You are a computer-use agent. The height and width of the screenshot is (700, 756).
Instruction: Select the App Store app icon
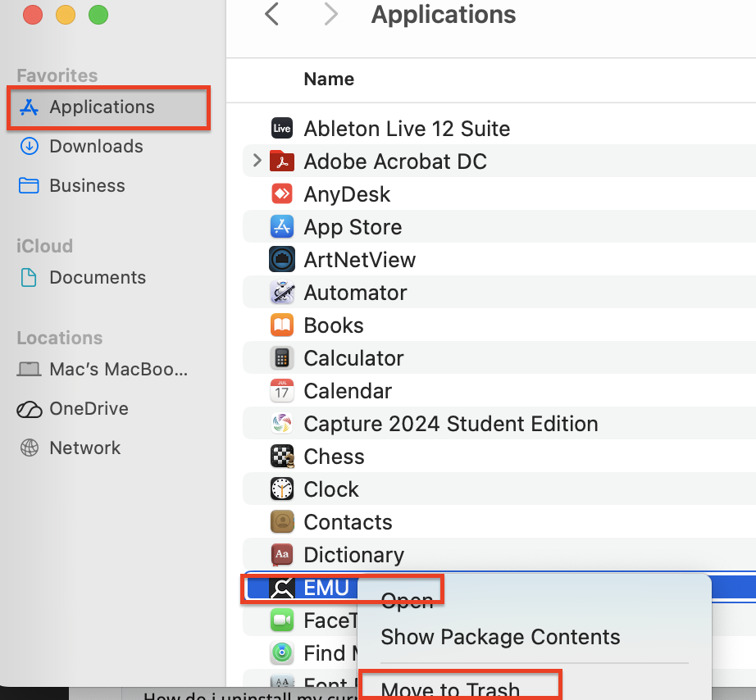pos(282,226)
